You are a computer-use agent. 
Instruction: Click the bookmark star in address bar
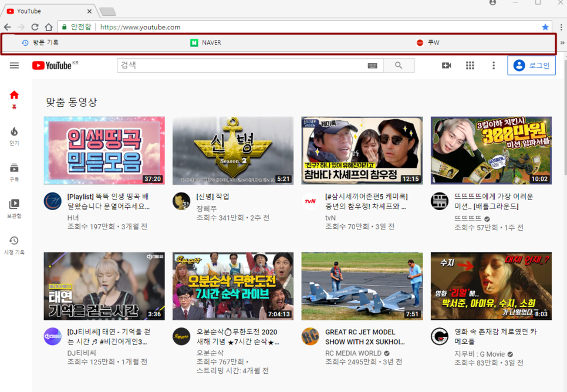click(545, 27)
